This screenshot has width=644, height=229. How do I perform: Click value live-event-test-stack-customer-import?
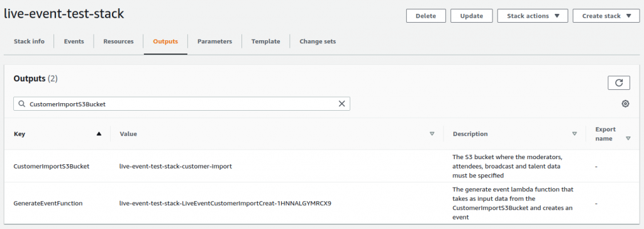[x=175, y=167]
